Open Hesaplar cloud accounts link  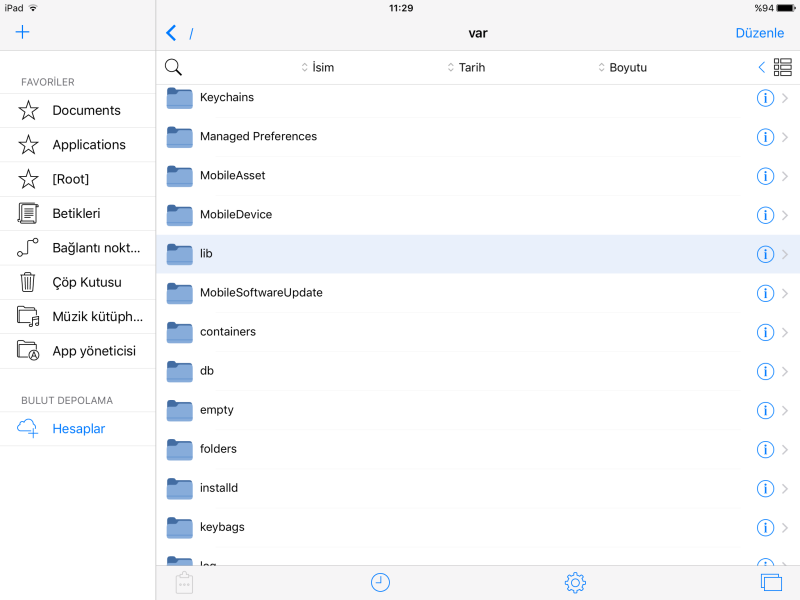(78, 429)
